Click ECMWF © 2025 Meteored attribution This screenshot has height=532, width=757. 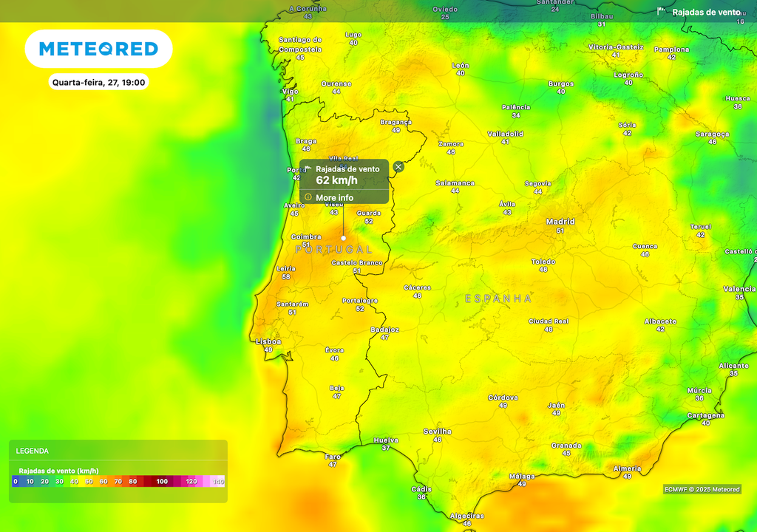coord(702,490)
